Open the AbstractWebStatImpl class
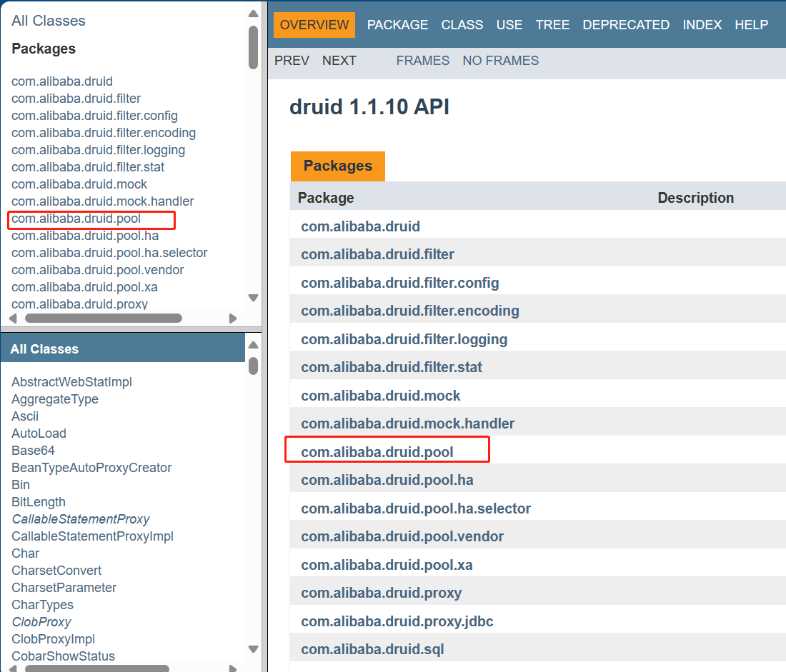 (71, 382)
